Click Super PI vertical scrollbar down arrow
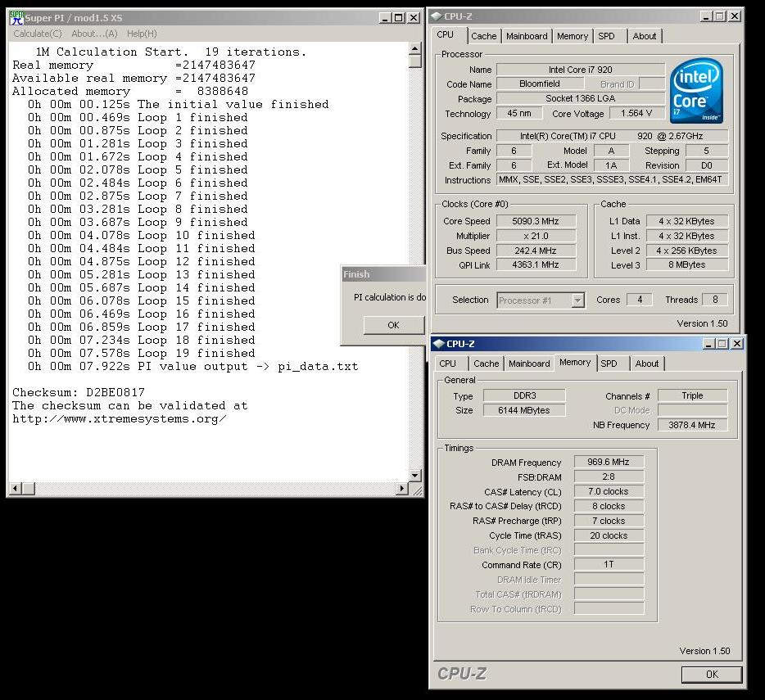The width and height of the screenshot is (765, 700). [x=414, y=475]
